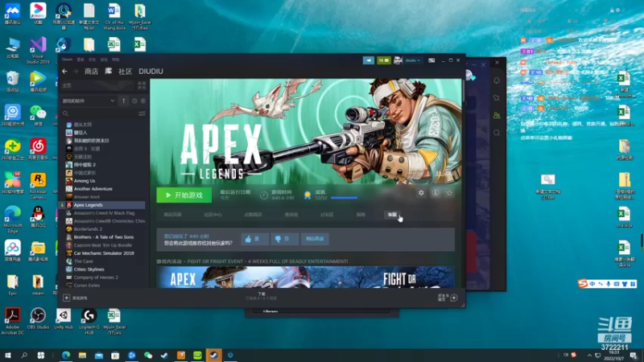The width and height of the screenshot is (644, 362).
Task: Click the friends icon in background window sidebar
Action: [497, 116]
